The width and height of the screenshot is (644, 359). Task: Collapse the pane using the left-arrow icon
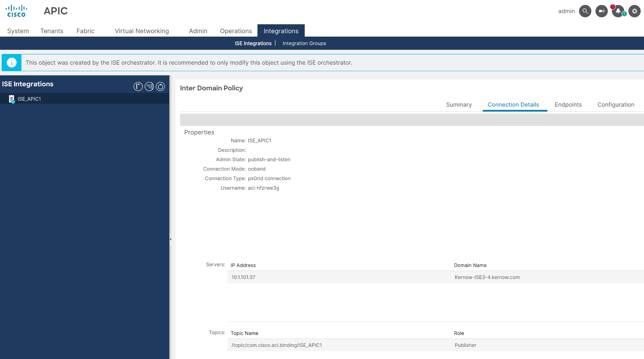pyautogui.click(x=138, y=86)
